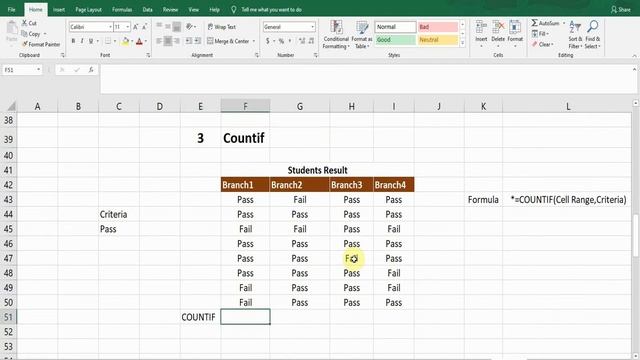Click the AutoSum sigma icon

535,23
